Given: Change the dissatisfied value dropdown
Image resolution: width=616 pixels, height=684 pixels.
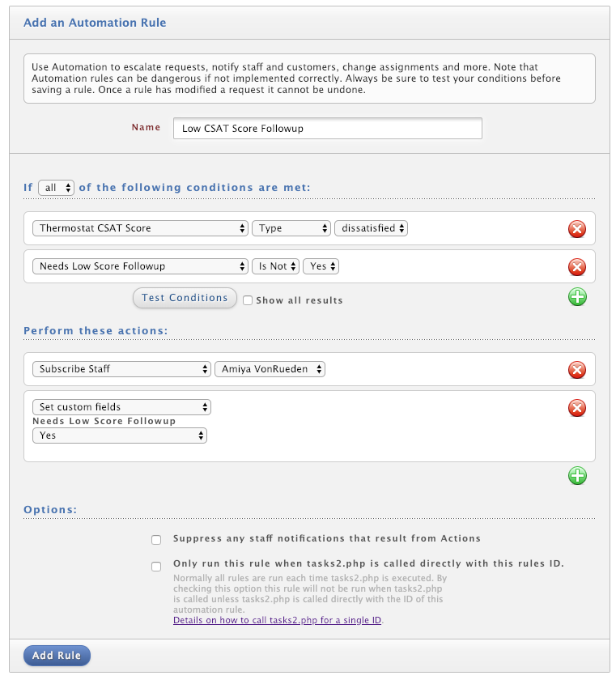Looking at the screenshot, I should click(x=371, y=228).
